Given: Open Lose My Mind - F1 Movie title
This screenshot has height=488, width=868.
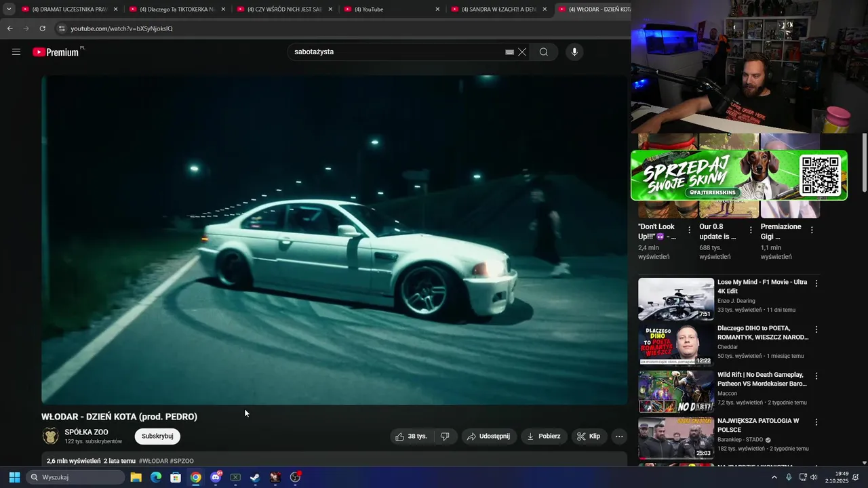Looking at the screenshot, I should (762, 286).
